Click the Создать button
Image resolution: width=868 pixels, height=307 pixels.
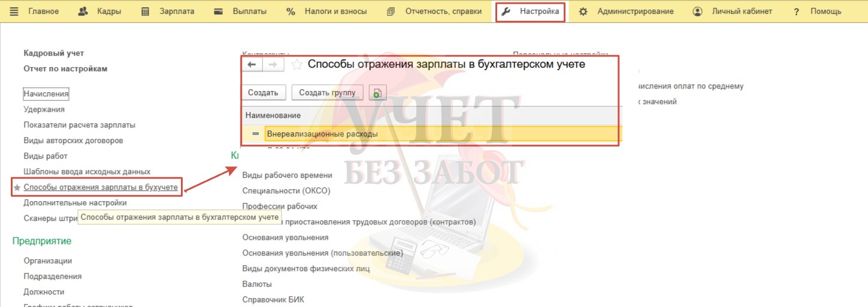(x=263, y=93)
